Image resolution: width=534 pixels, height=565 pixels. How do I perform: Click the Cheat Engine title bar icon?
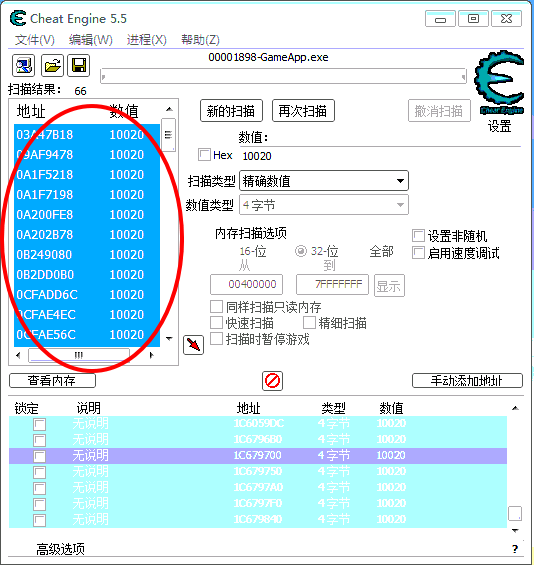coord(18,18)
